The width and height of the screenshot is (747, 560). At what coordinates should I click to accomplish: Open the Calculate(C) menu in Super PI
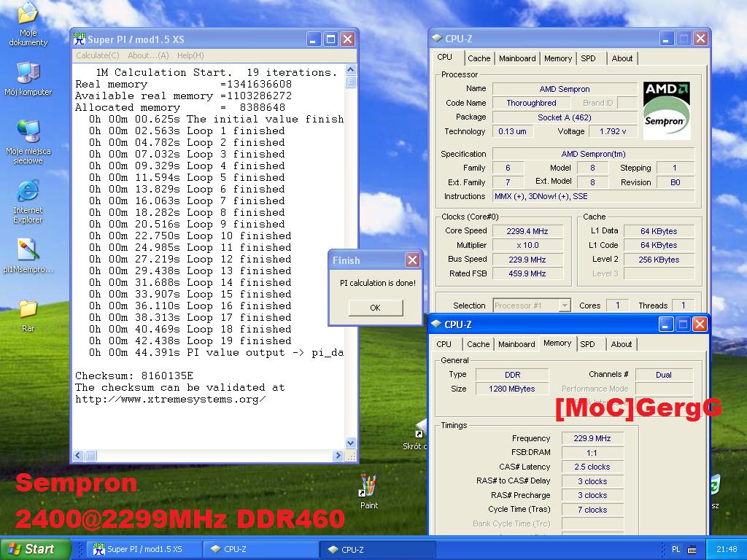(97, 55)
